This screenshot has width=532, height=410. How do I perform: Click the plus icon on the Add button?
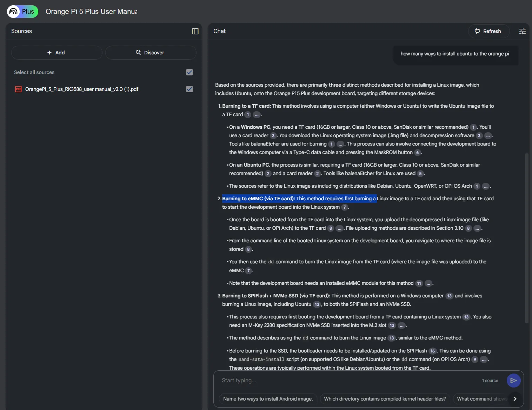[x=49, y=53]
